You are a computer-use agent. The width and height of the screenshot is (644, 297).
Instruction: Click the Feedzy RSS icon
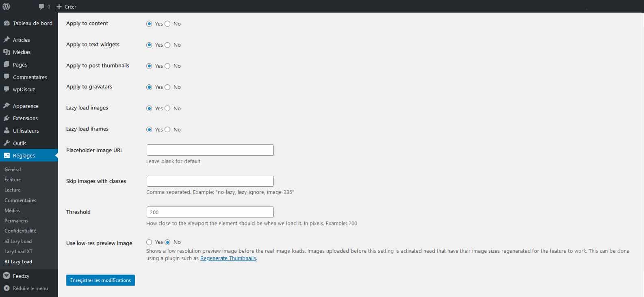pyautogui.click(x=7, y=276)
